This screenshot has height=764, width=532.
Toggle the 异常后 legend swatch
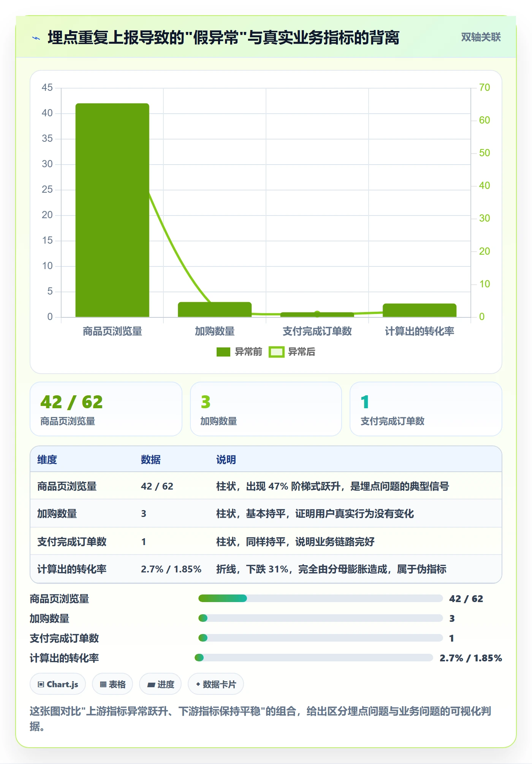(277, 352)
